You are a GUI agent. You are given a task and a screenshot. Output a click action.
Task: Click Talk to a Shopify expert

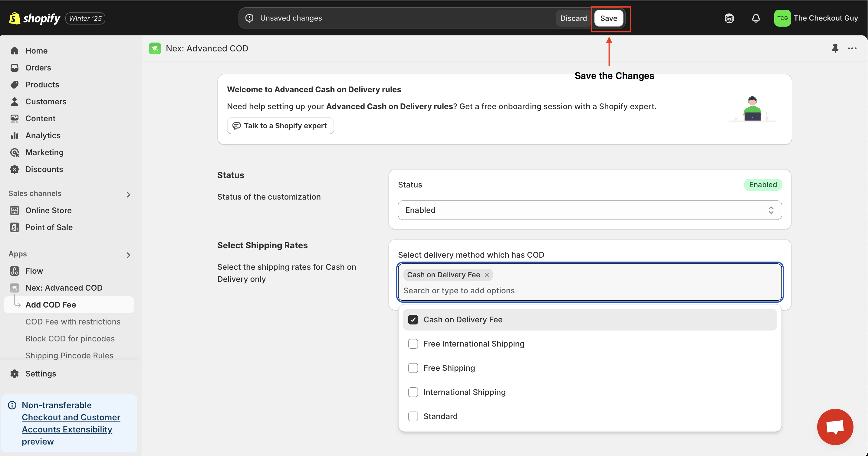pyautogui.click(x=280, y=125)
